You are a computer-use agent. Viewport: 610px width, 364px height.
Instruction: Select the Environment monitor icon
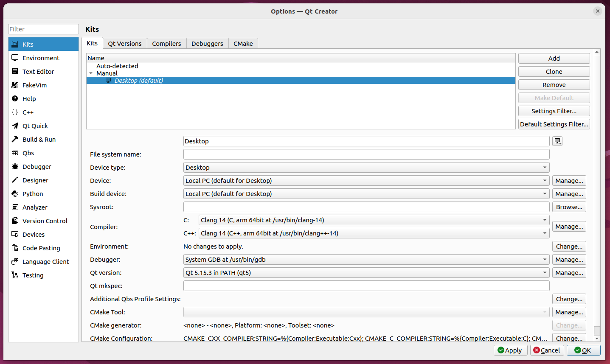[x=15, y=58]
